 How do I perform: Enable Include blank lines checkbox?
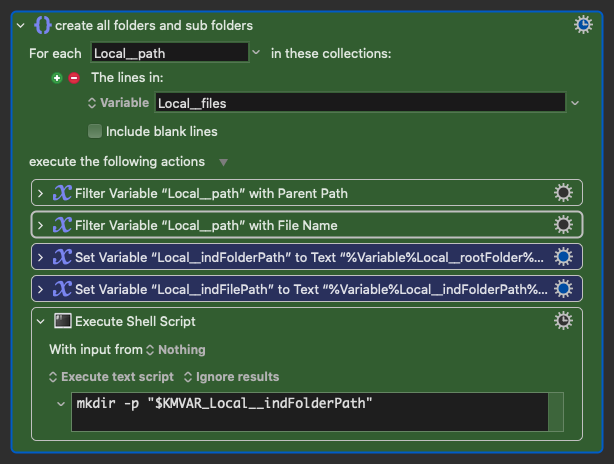pos(95,131)
